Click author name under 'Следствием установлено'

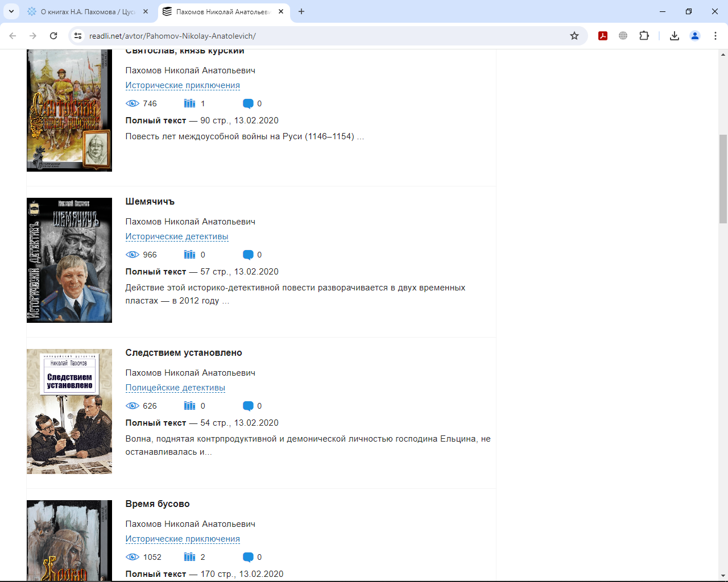click(190, 373)
